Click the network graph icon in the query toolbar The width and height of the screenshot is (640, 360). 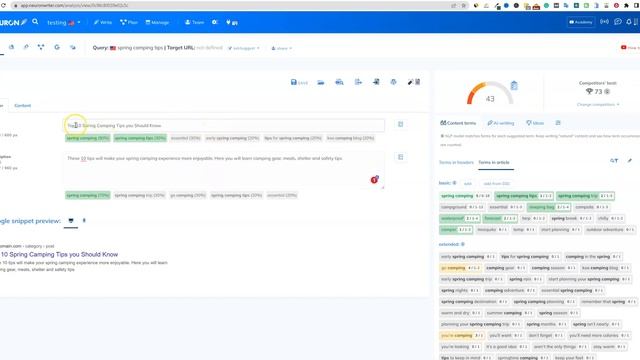click(41, 47)
